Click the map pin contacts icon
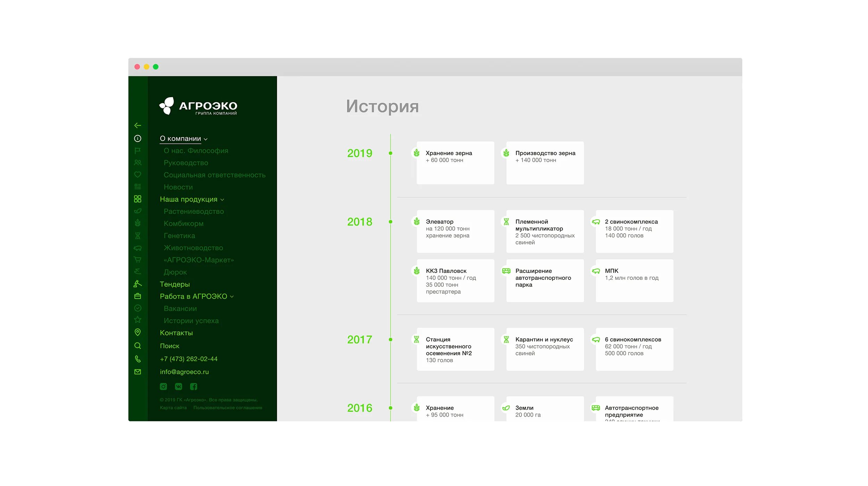This screenshot has height=486, width=868. 138,332
